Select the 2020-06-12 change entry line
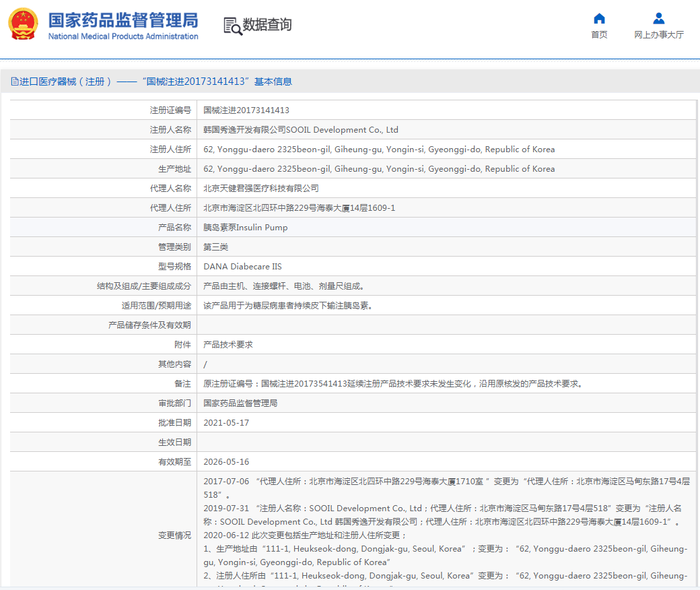 (306, 535)
